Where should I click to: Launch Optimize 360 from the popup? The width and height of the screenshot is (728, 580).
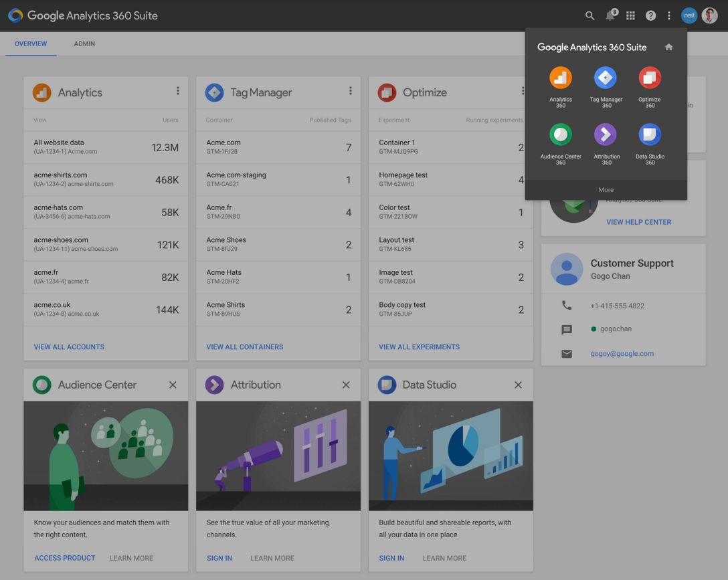point(650,87)
